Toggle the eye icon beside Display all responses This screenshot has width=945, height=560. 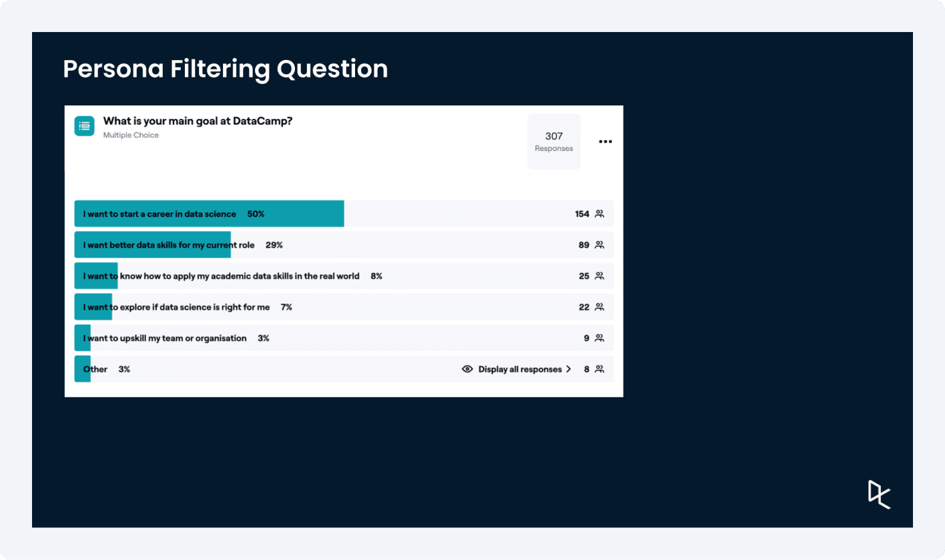pos(467,369)
